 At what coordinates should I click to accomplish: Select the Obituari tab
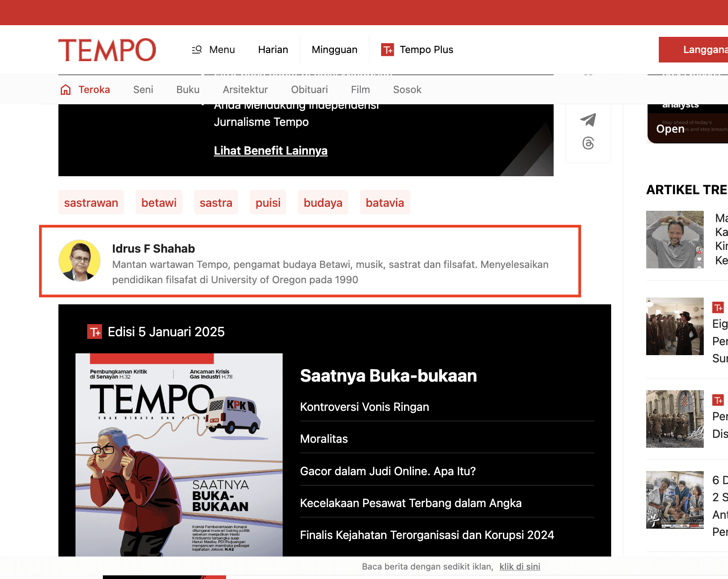310,89
